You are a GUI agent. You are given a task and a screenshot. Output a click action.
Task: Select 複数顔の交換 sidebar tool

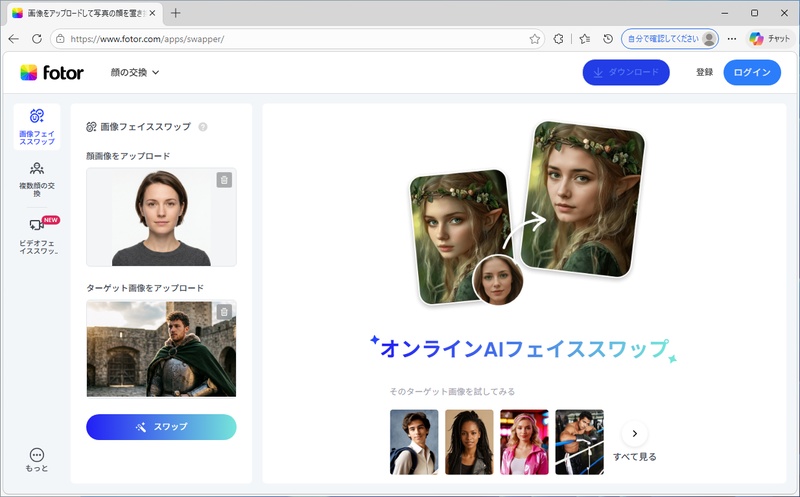[37, 179]
